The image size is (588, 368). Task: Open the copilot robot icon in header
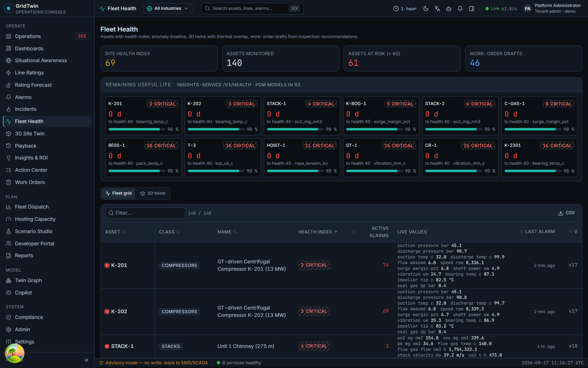[x=449, y=9]
